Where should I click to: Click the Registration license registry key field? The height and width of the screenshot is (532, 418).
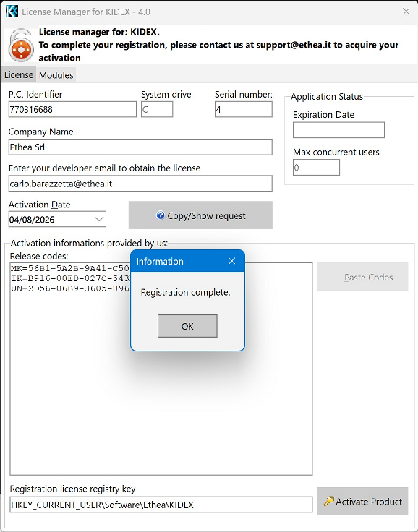tap(161, 505)
